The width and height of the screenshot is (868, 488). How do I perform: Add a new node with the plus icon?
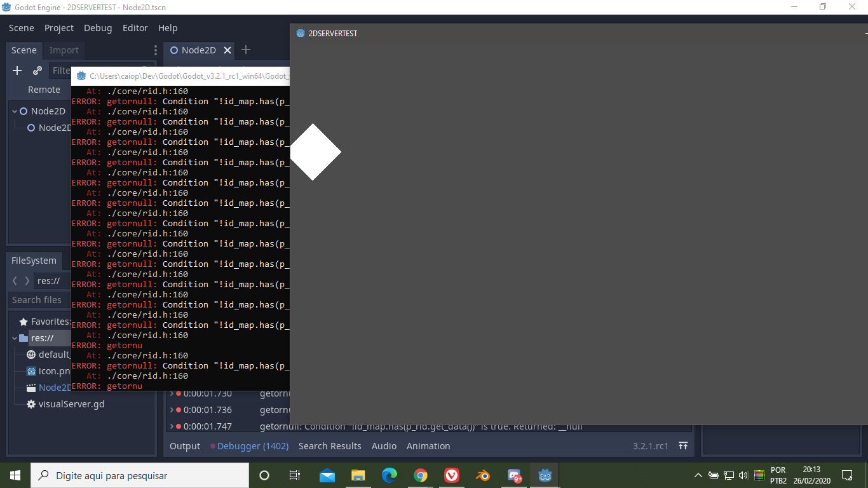tap(17, 71)
